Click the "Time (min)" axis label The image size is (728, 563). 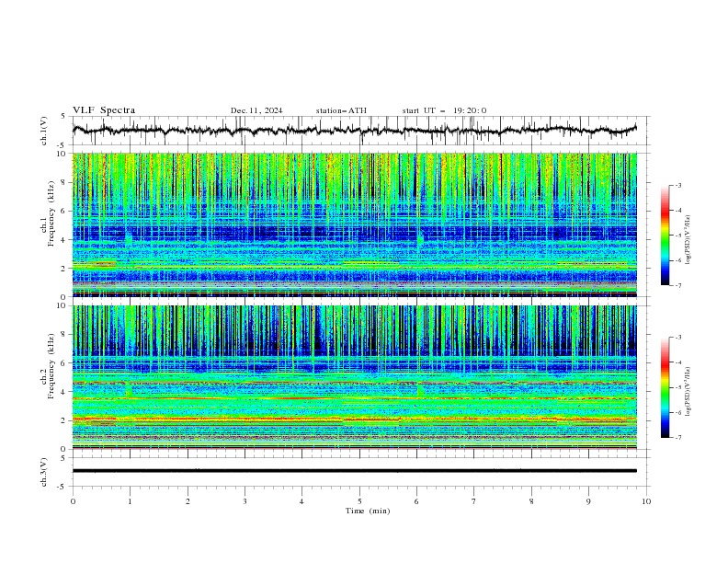[x=368, y=511]
